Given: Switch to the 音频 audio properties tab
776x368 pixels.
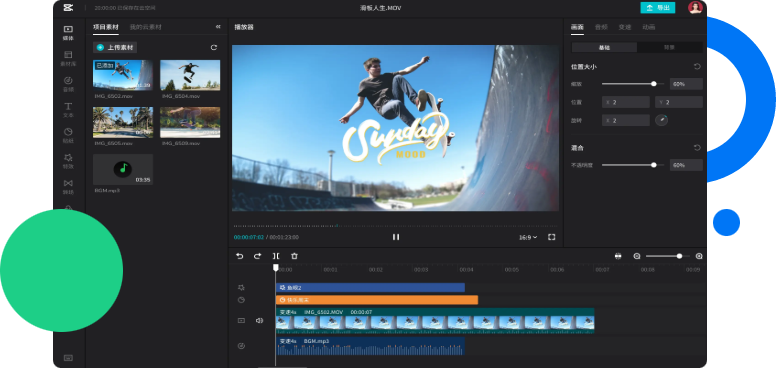Looking at the screenshot, I should pos(601,27).
